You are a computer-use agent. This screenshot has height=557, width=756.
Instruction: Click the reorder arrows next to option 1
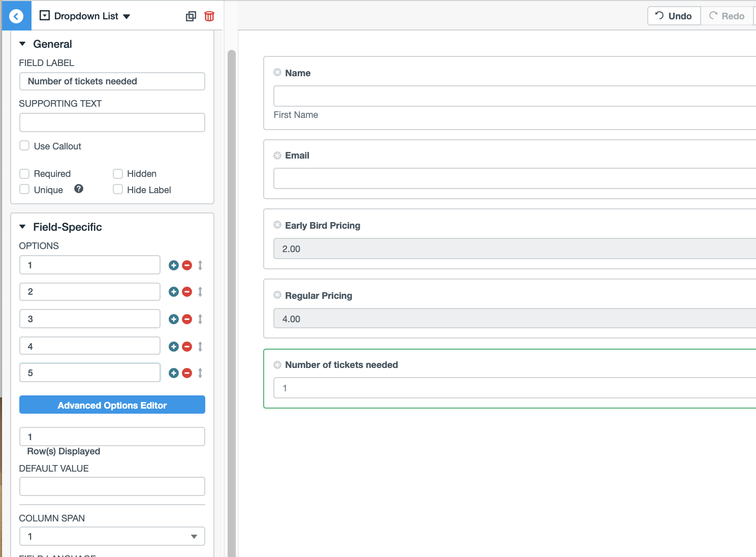pyautogui.click(x=200, y=265)
